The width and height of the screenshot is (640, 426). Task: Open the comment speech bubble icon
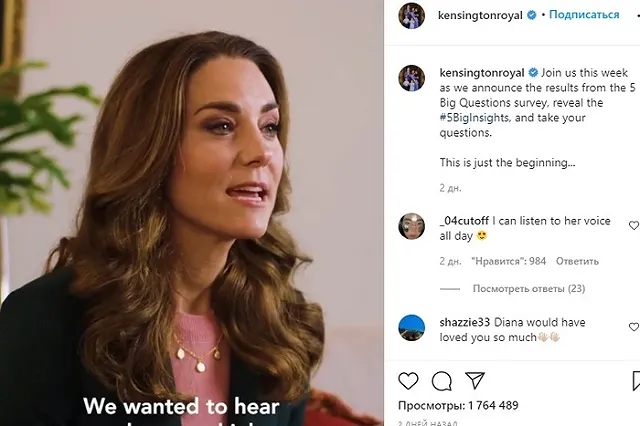[x=442, y=381]
